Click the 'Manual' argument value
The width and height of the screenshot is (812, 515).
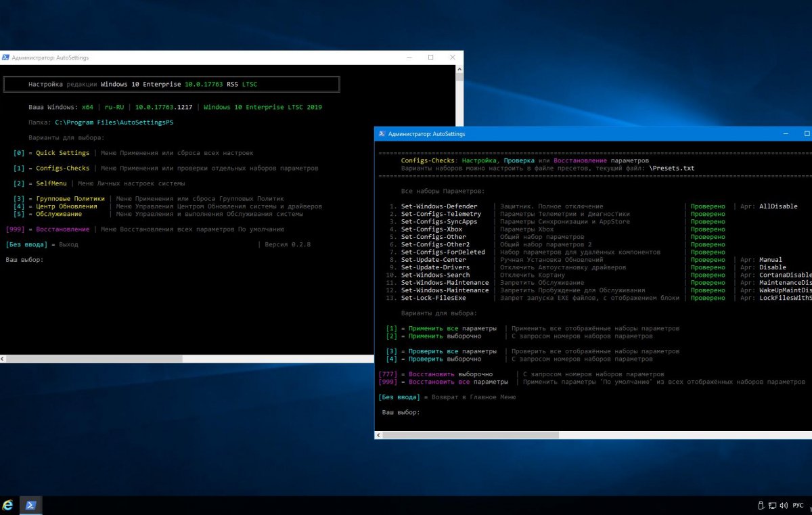click(x=771, y=260)
